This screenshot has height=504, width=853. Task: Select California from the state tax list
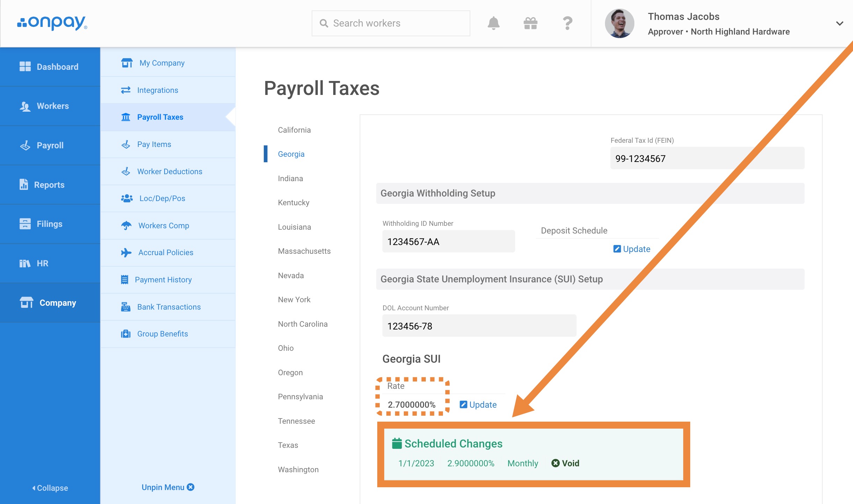pyautogui.click(x=293, y=129)
